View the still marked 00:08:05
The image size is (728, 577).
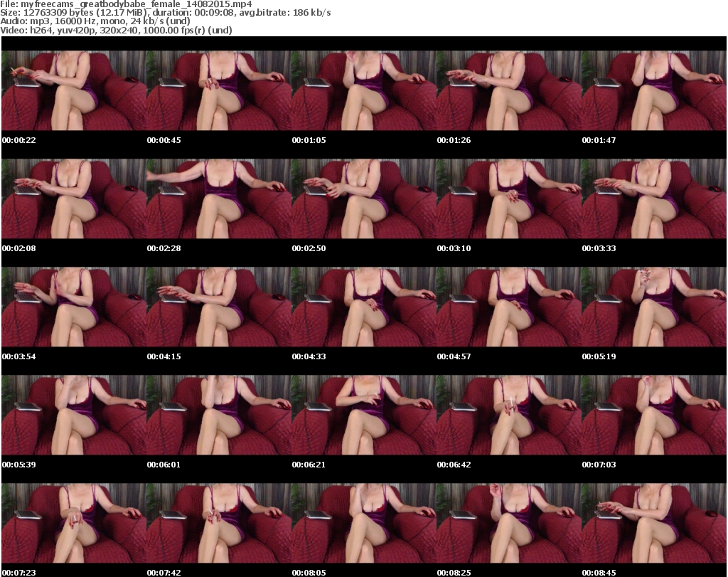coord(364,524)
